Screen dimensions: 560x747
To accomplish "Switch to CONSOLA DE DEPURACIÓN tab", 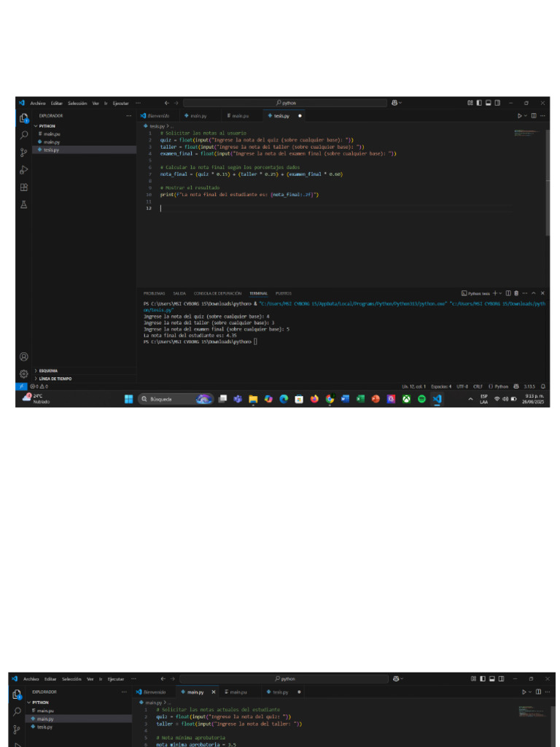I will pos(217,293).
